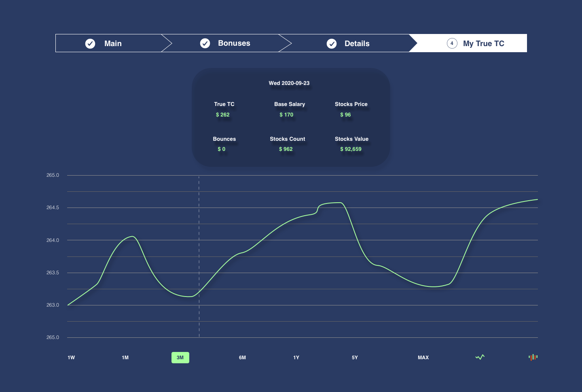Screen dimensions: 582x392
Task: Display the MAX time range
Action: coord(423,358)
